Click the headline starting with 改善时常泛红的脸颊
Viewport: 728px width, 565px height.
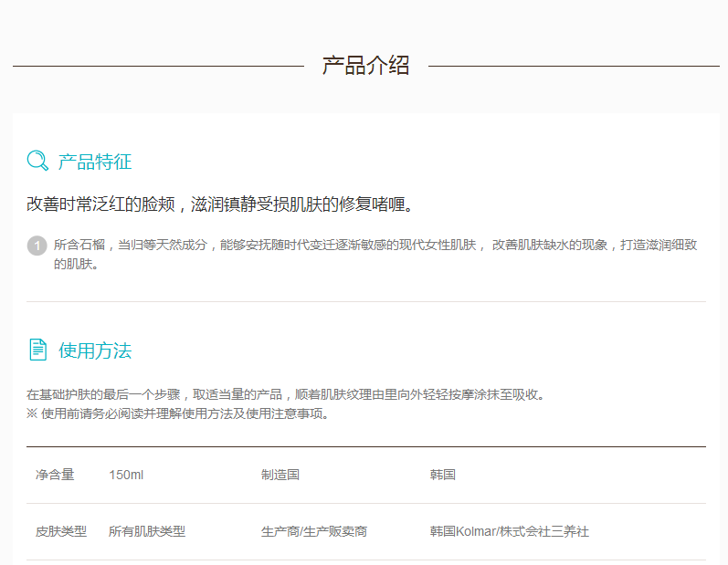pos(220,204)
